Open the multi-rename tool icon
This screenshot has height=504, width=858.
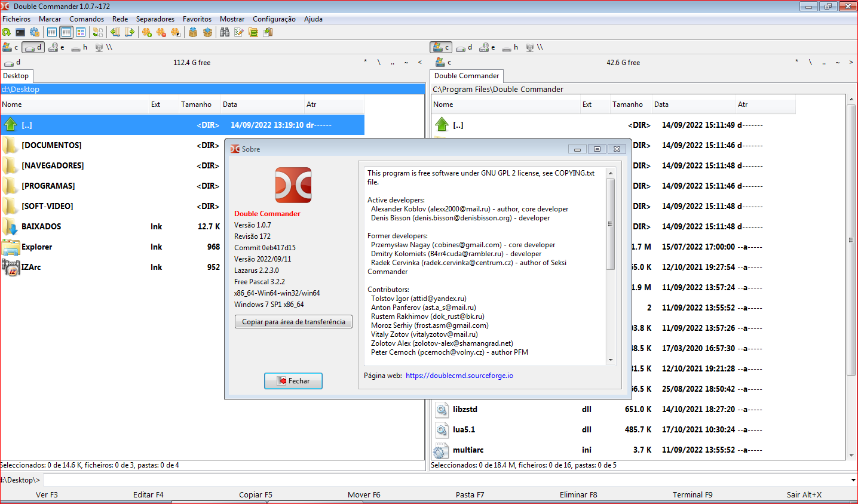pyautogui.click(x=239, y=32)
